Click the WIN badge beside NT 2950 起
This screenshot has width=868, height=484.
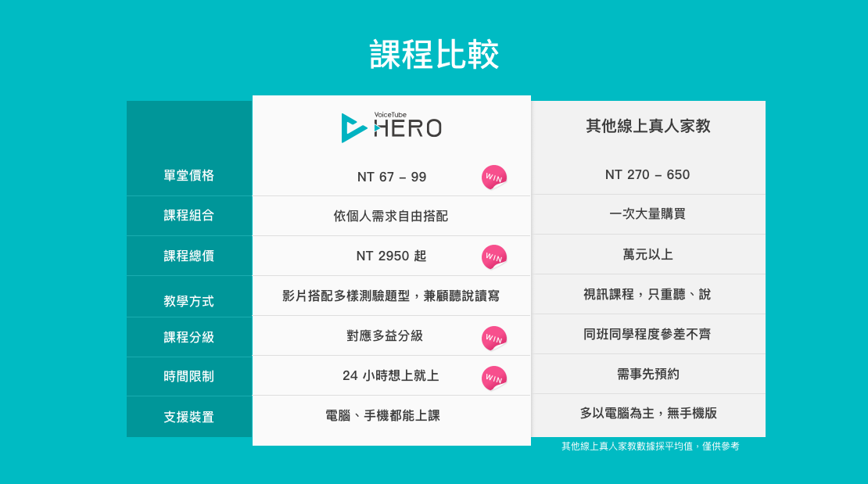point(493,257)
